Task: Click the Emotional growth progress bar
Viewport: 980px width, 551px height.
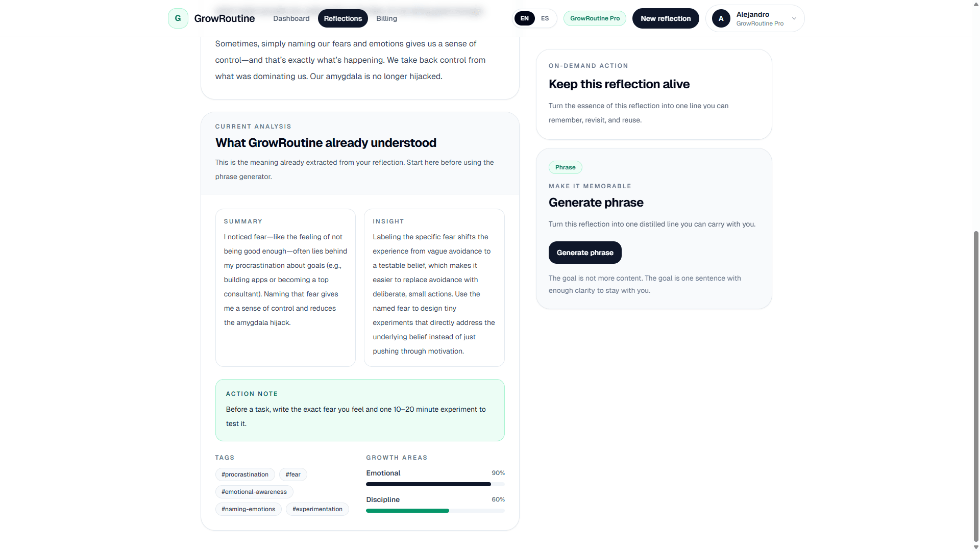Action: [435, 484]
